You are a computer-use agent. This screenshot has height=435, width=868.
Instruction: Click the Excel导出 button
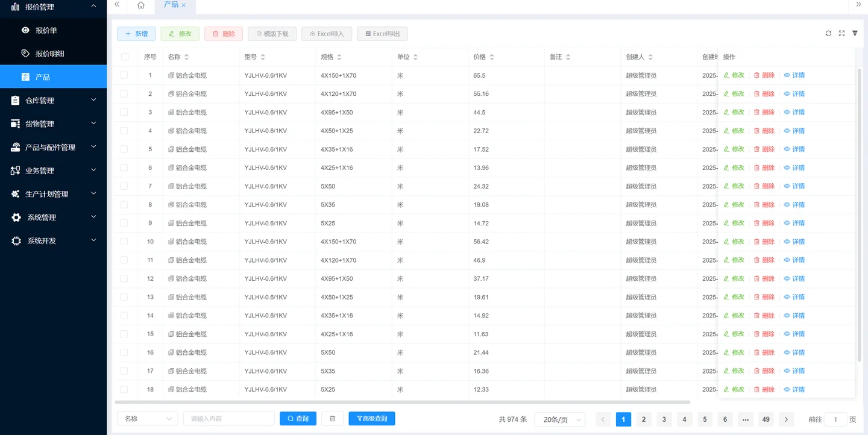(382, 34)
